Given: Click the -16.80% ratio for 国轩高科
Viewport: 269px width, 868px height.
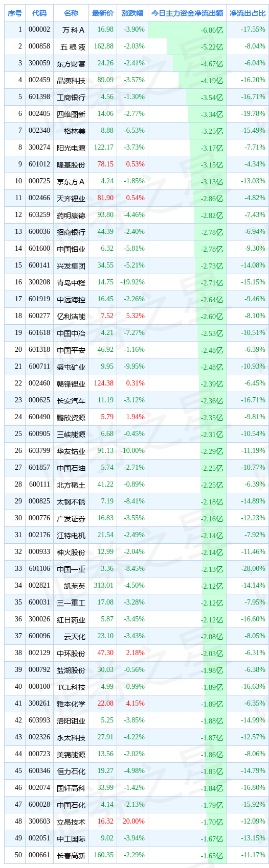Looking at the screenshot, I should coord(253,788).
